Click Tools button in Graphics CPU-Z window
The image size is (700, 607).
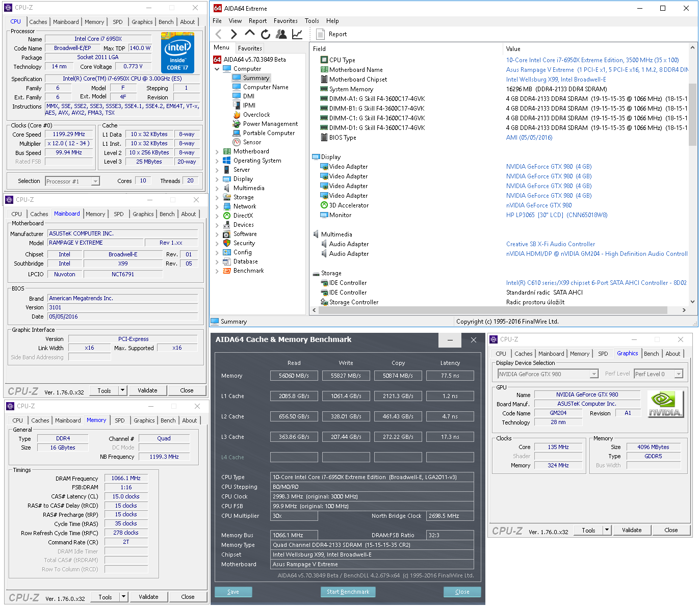[x=588, y=530]
